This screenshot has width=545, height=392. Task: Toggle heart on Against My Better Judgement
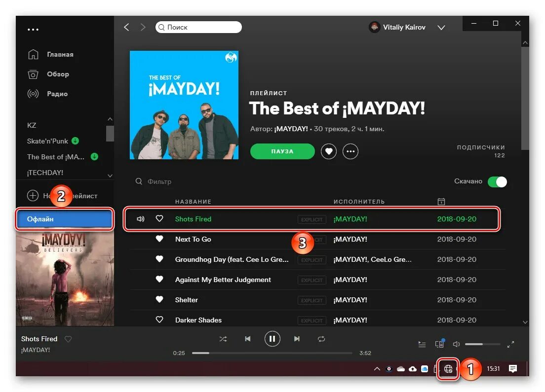point(159,279)
